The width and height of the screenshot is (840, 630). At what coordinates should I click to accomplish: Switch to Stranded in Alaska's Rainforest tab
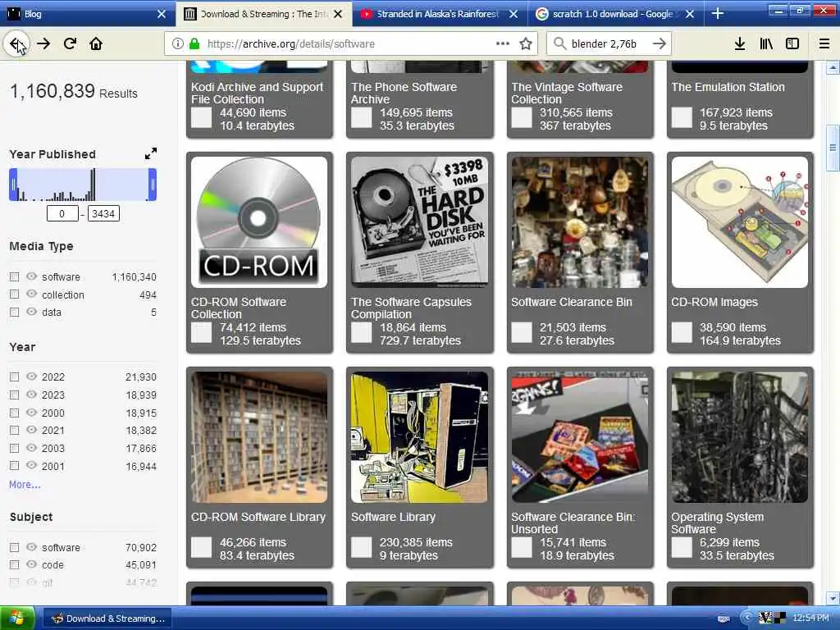[x=440, y=14]
